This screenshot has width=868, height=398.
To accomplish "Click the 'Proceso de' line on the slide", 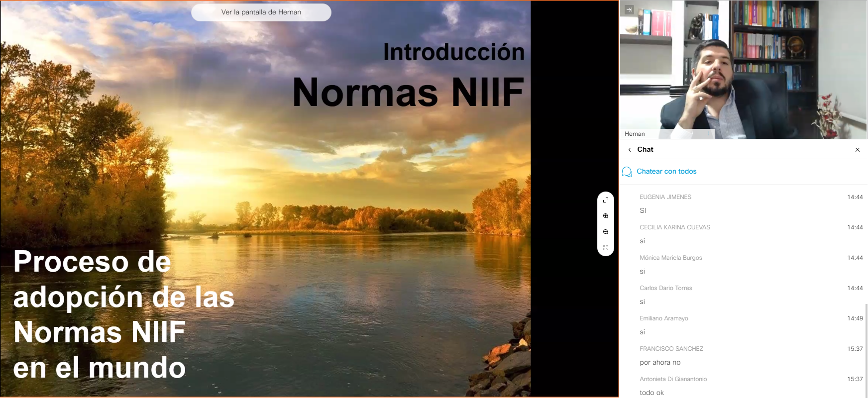I will [x=92, y=262].
